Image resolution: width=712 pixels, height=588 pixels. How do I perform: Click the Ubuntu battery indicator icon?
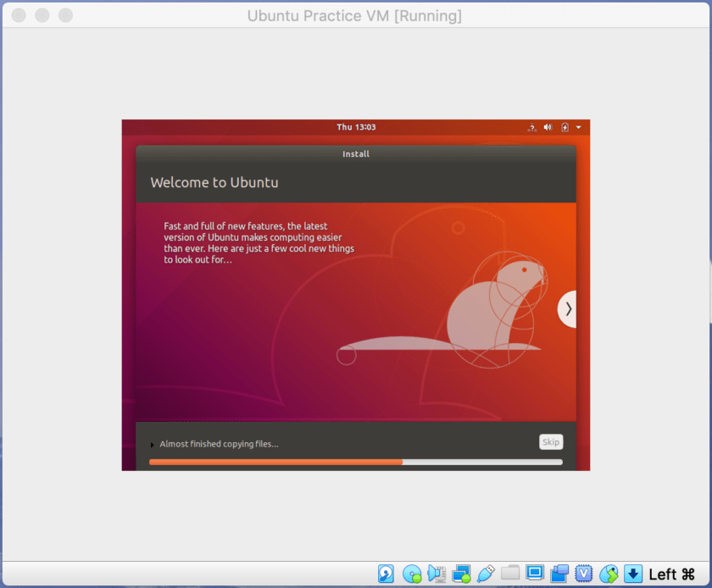565,127
